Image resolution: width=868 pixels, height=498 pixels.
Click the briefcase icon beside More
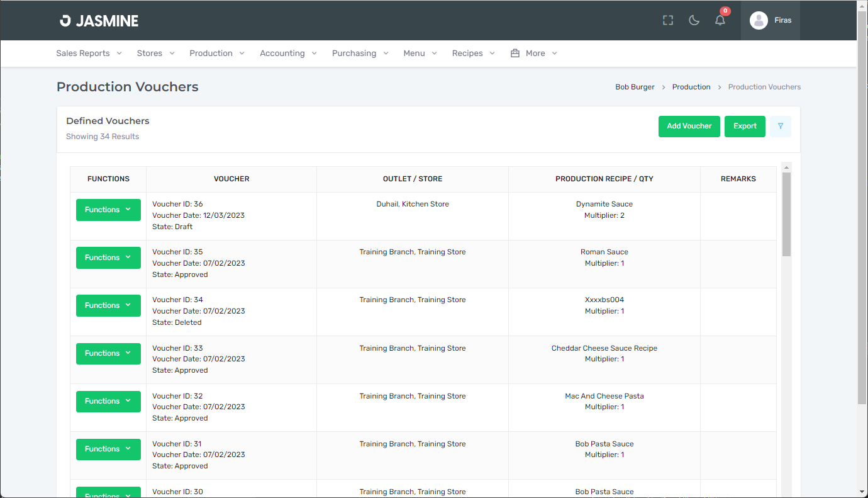coord(515,54)
